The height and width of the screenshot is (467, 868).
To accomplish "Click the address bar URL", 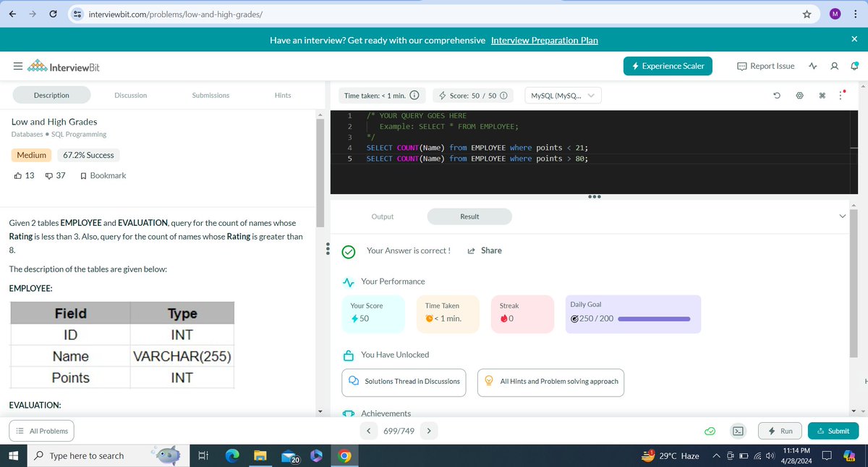I will tap(175, 14).
